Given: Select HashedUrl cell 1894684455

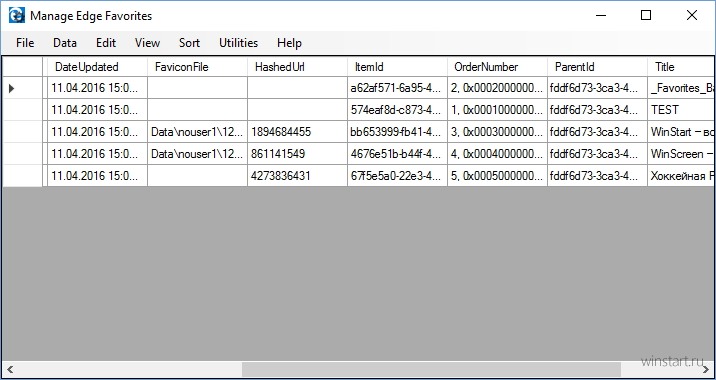Looking at the screenshot, I should 298,132.
